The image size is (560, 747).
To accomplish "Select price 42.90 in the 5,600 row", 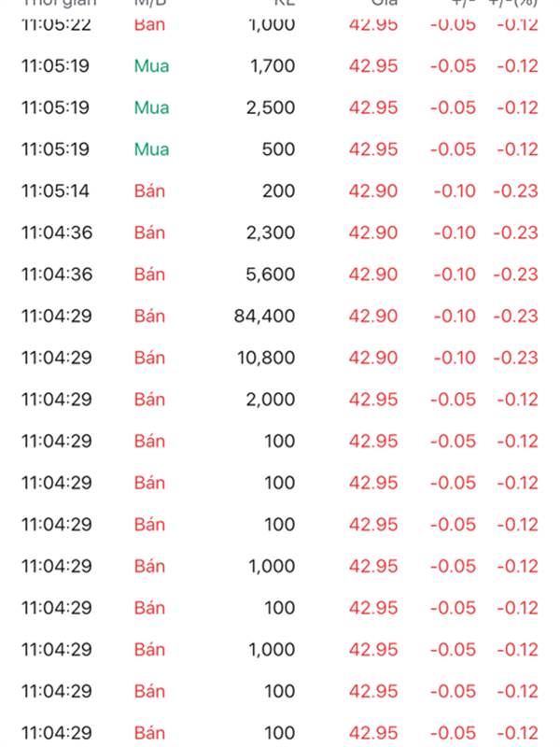I will (373, 275).
